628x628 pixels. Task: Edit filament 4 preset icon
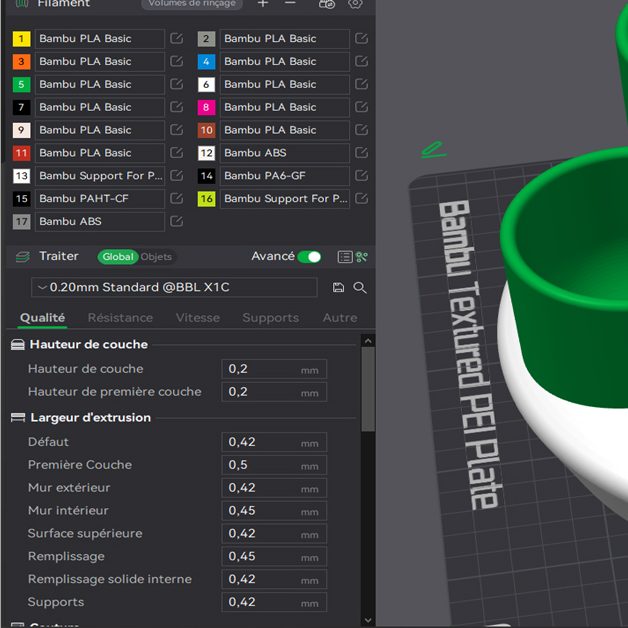pyautogui.click(x=361, y=61)
